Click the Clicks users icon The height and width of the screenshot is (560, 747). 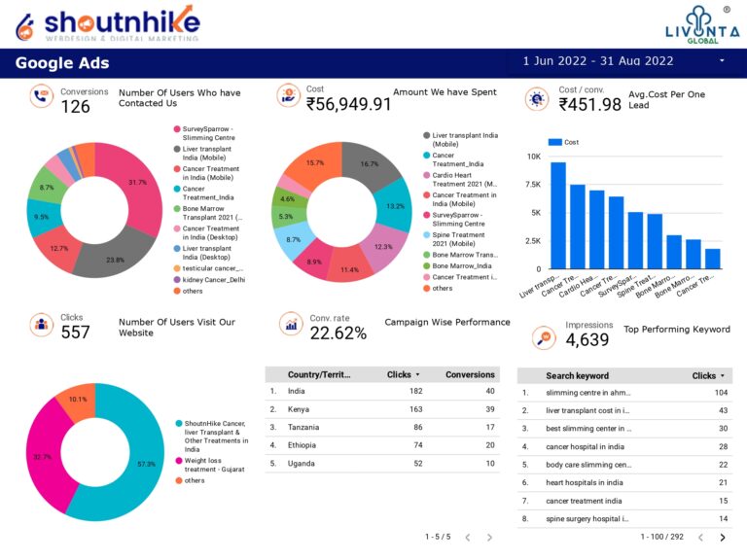pos(41,324)
